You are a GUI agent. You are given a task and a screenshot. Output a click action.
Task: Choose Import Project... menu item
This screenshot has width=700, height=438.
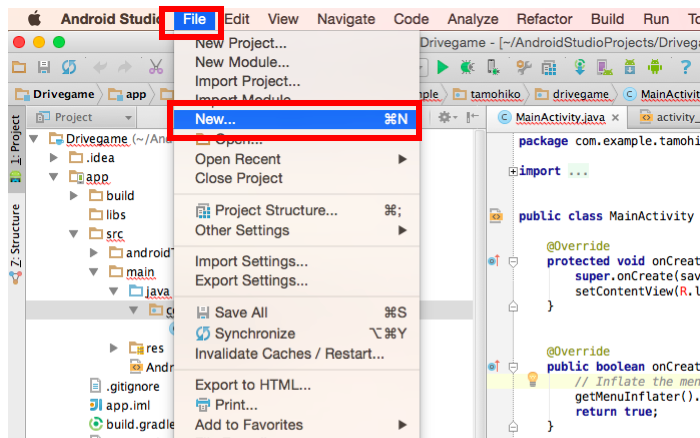click(x=297, y=81)
